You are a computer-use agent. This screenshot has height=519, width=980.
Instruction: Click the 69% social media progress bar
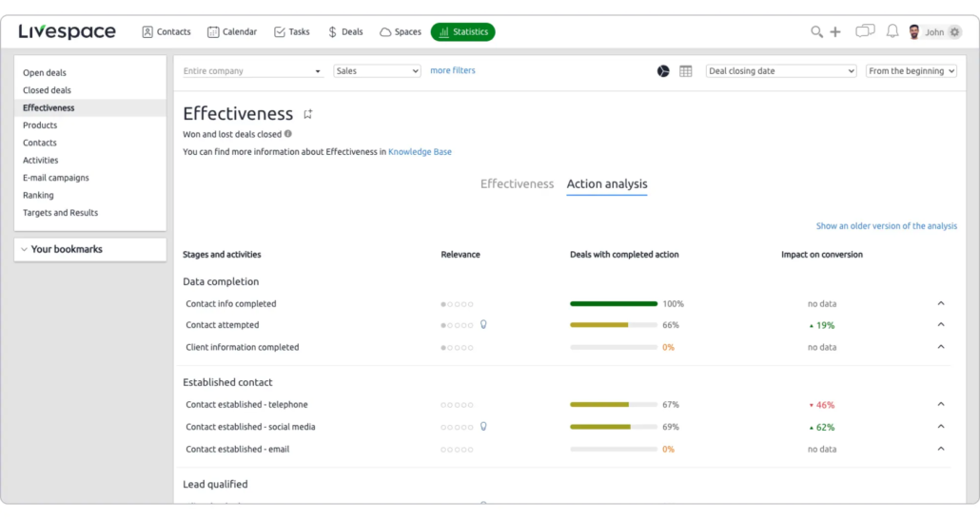pyautogui.click(x=613, y=427)
